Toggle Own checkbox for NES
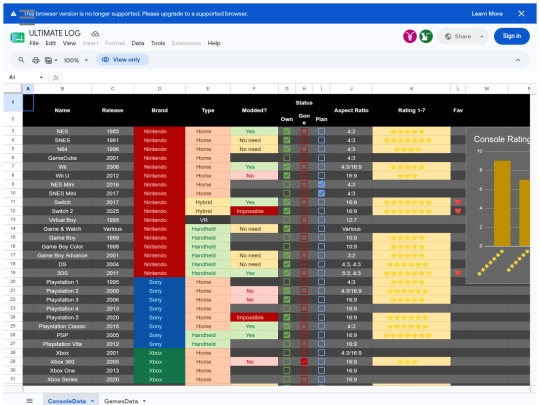The image size is (540, 405). click(x=287, y=131)
